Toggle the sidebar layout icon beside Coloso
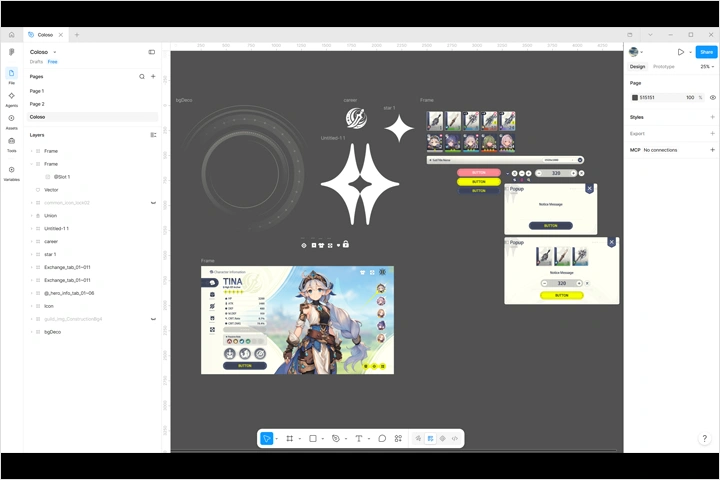This screenshot has height=480, width=720. click(x=152, y=52)
